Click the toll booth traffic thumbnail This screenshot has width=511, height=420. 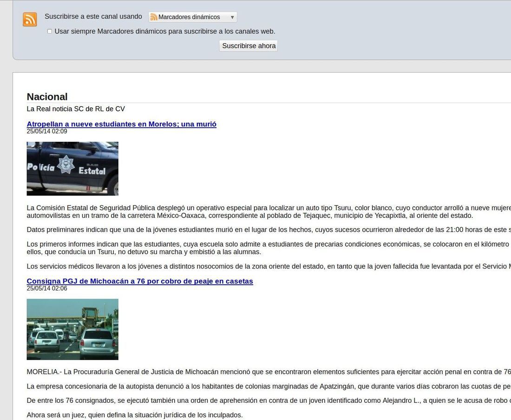point(72,329)
